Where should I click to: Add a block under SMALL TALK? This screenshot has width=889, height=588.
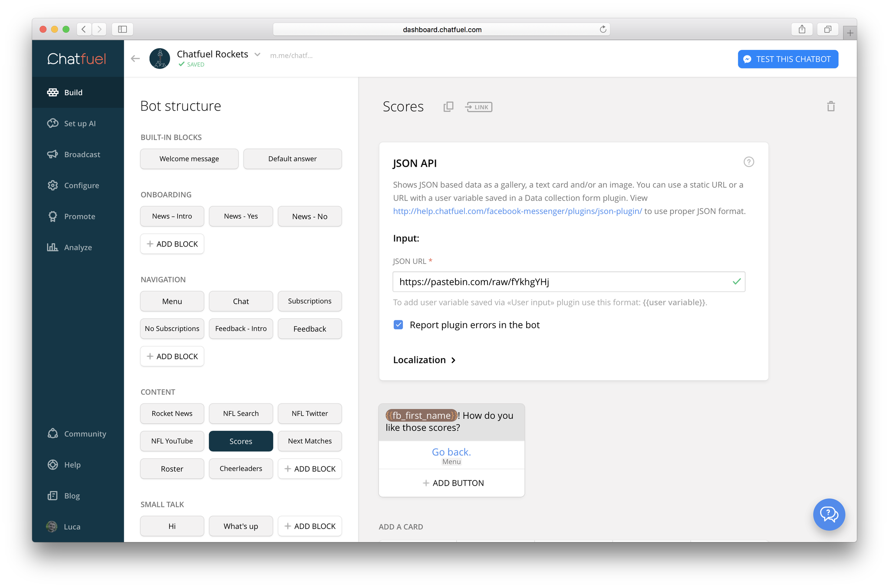[x=310, y=526]
